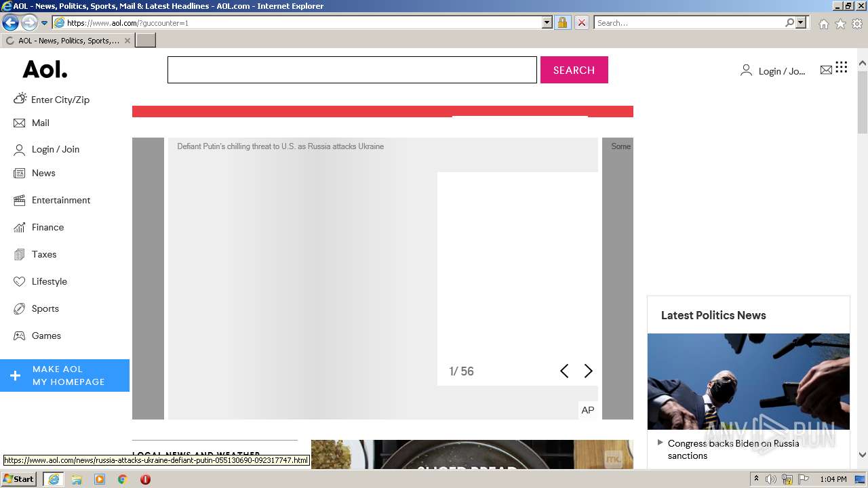The width and height of the screenshot is (868, 488).
Task: Click the Lifestyle heart icon
Action: [19, 282]
